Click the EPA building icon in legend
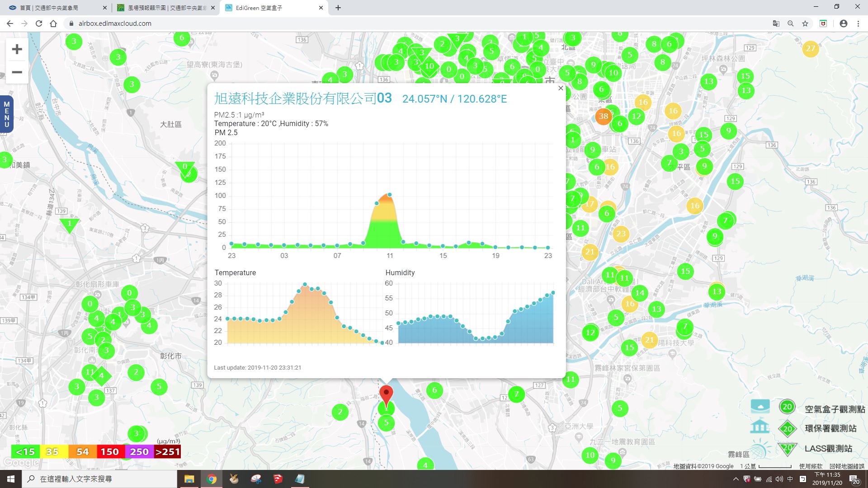This screenshot has height=488, width=868. (760, 427)
